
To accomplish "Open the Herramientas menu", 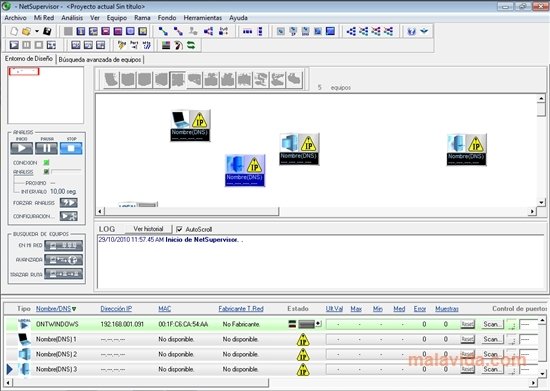I will pyautogui.click(x=203, y=18).
